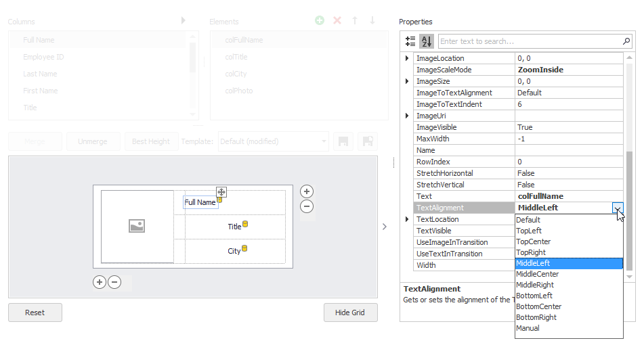Select BottomLeft alignment option

click(x=569, y=296)
